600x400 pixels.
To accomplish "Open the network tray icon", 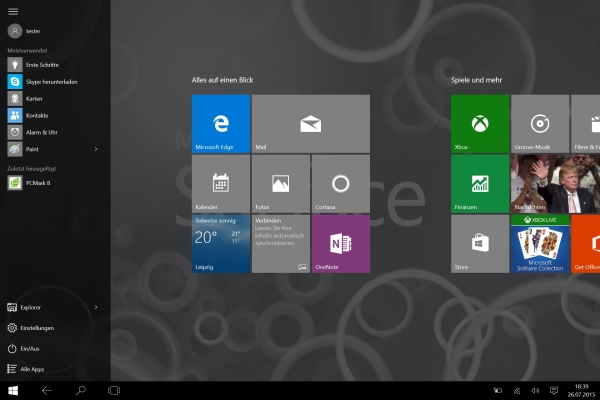I will 517,390.
